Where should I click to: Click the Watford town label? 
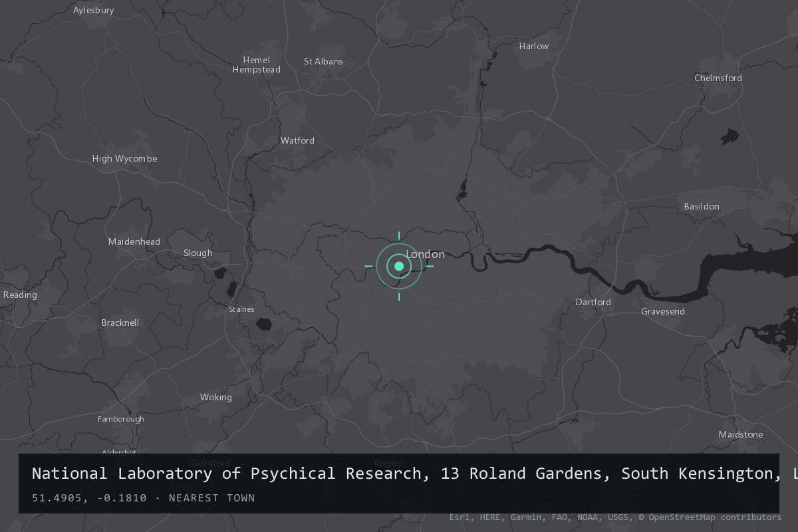pos(297,140)
